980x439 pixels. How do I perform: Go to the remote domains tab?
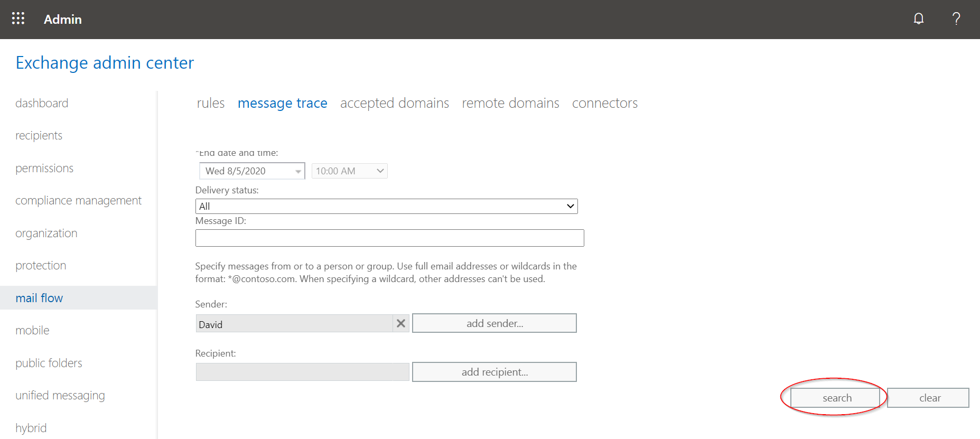(x=510, y=103)
